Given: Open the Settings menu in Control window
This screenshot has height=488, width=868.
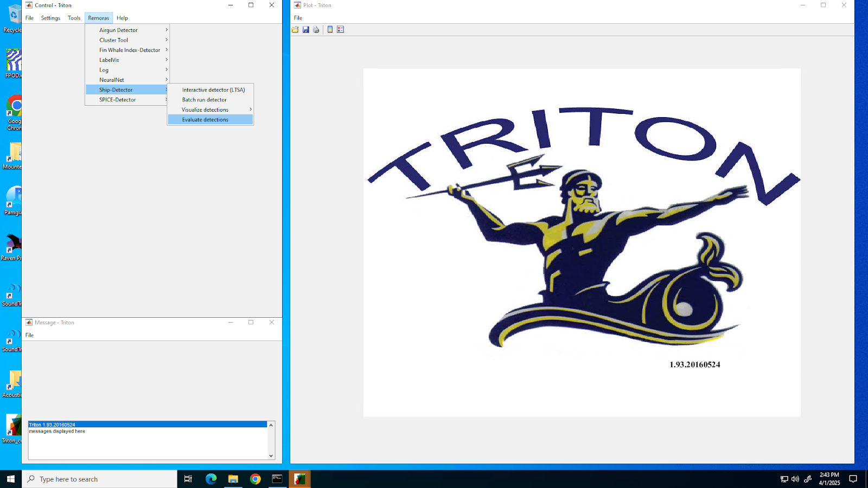Looking at the screenshot, I should pyautogui.click(x=50, y=18).
